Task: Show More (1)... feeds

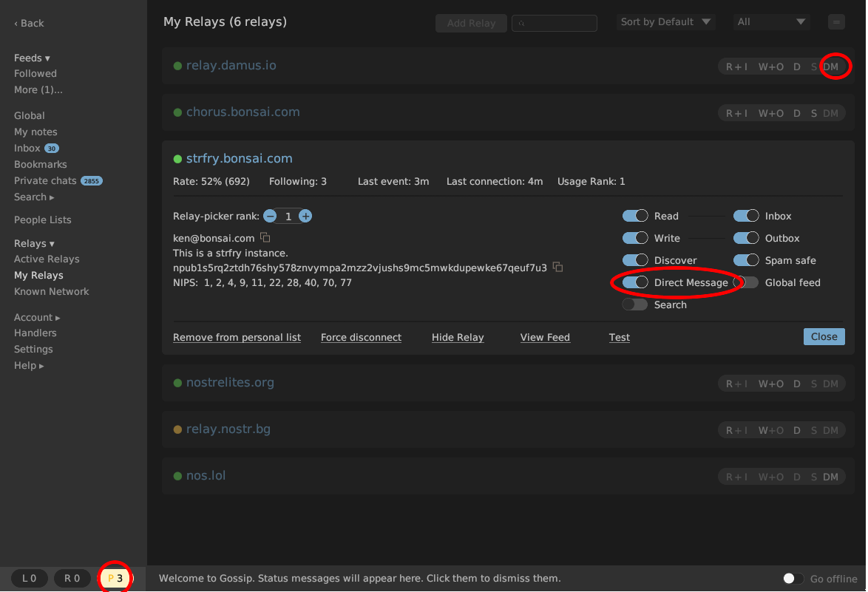Action: (x=38, y=89)
